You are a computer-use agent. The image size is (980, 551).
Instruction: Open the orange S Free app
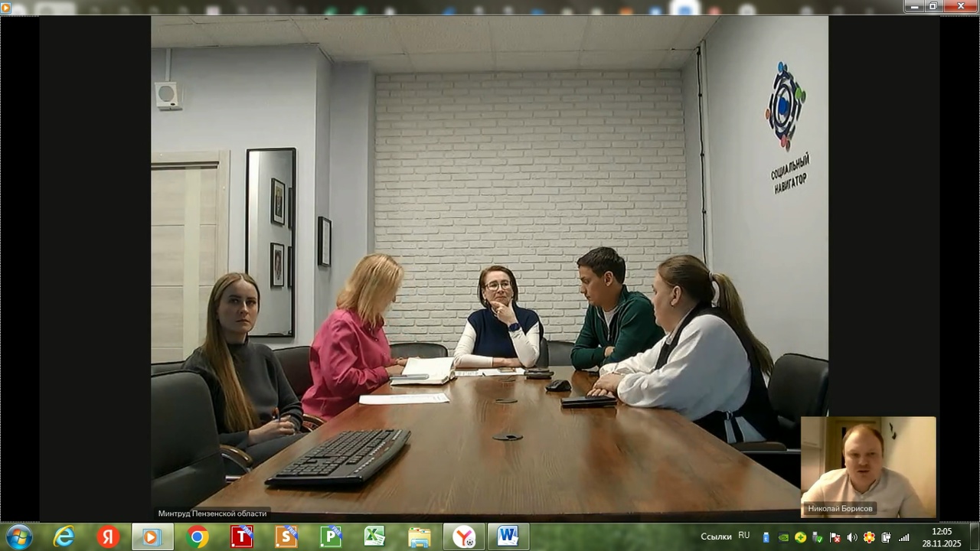(x=286, y=537)
